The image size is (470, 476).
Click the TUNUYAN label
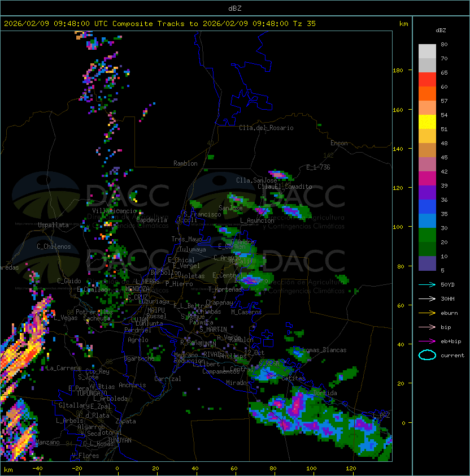(120, 440)
